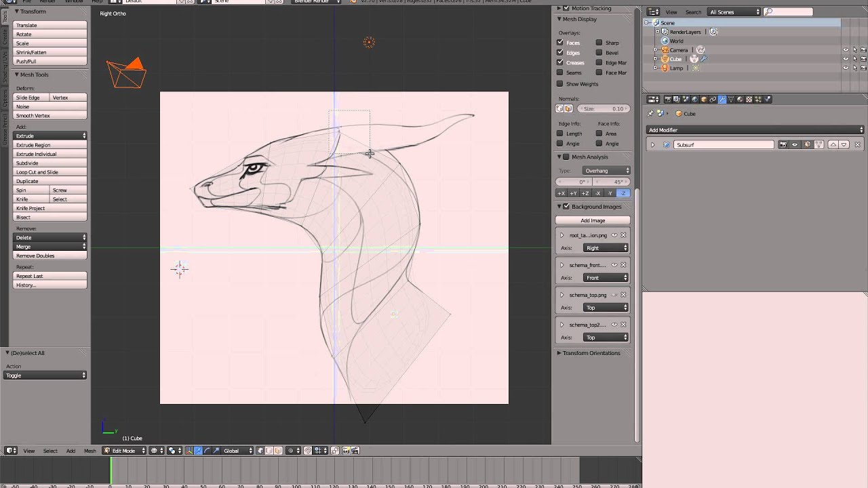
Task: Change root image axis Right dropdown
Action: pyautogui.click(x=606, y=248)
